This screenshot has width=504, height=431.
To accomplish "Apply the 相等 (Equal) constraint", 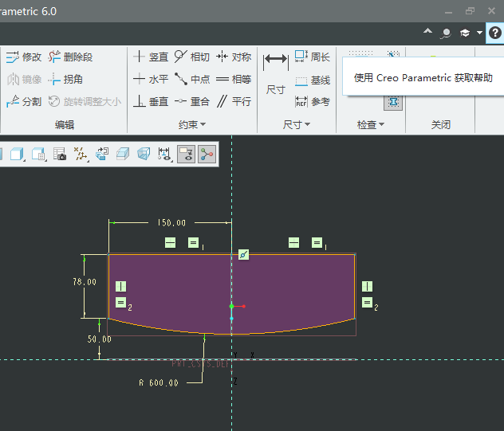I will [x=234, y=79].
